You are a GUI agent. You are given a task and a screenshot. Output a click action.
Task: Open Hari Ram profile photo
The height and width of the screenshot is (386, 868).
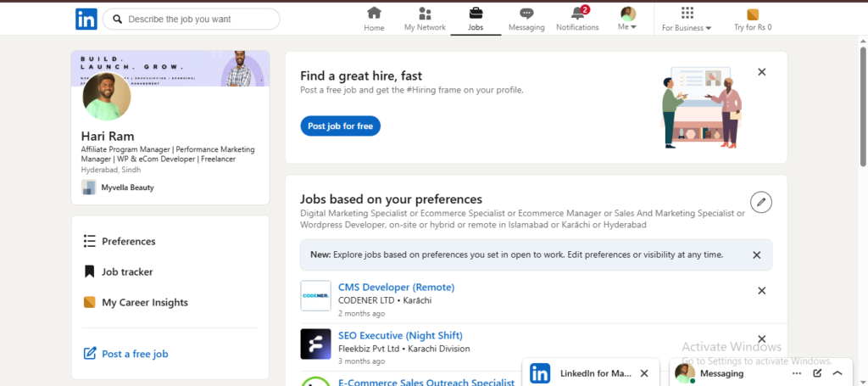point(107,97)
